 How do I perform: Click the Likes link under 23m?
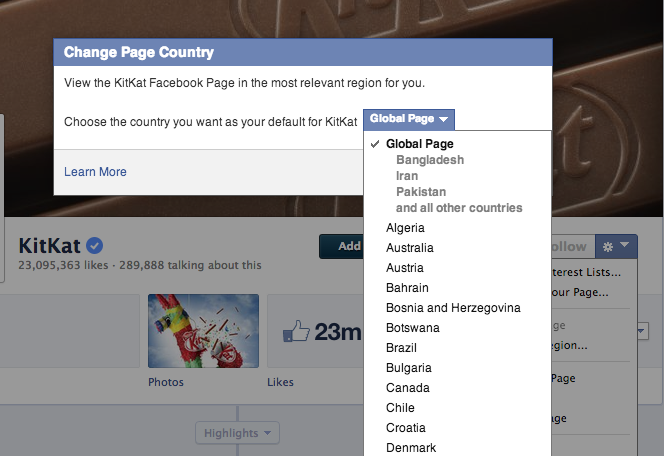(x=280, y=382)
